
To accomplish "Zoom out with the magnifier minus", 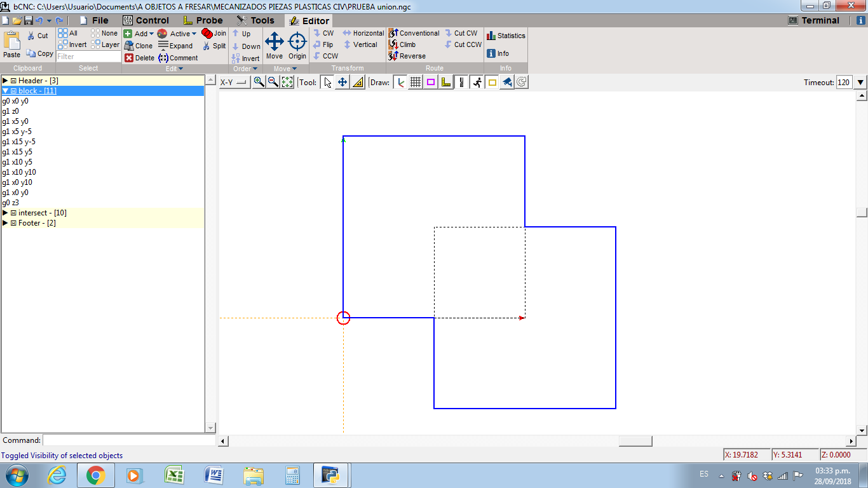I will coord(273,82).
